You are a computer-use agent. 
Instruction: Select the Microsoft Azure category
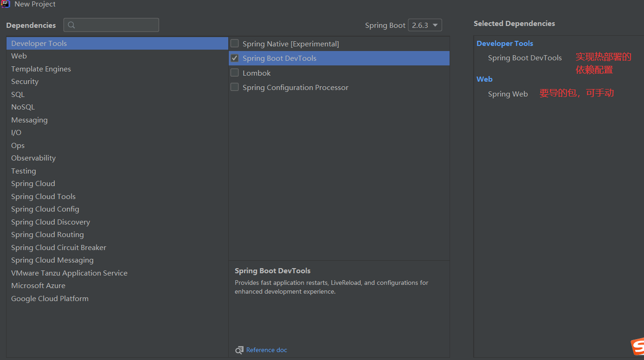tap(38, 286)
